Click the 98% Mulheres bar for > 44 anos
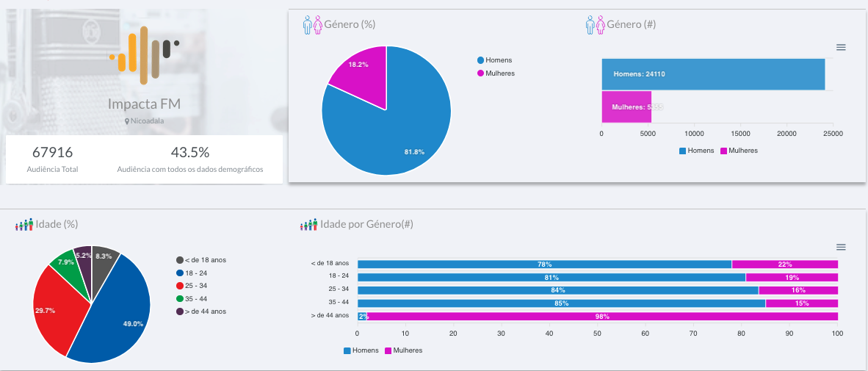This screenshot has width=868, height=371. pos(602,317)
